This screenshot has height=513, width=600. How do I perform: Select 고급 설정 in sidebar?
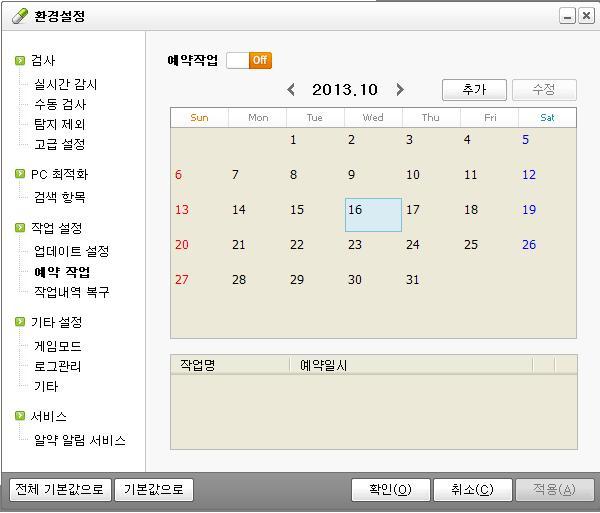click(60, 144)
